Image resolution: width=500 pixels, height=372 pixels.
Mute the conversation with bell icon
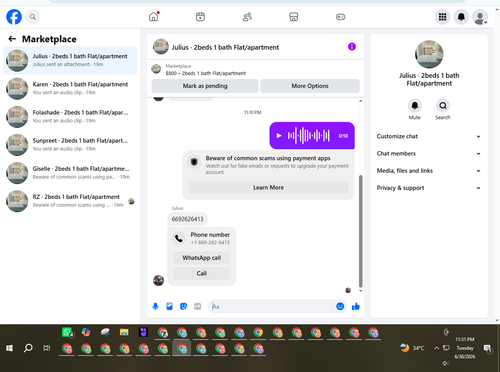415,106
